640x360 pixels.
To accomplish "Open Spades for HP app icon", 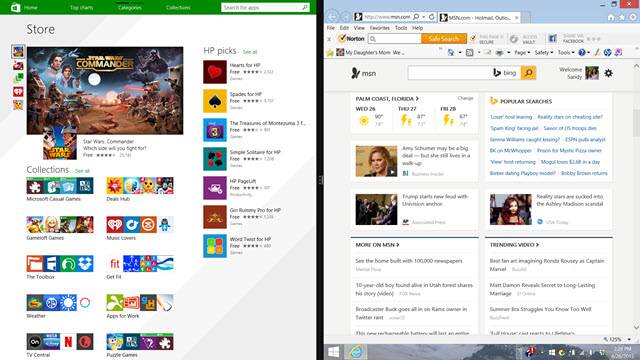I will (215, 101).
